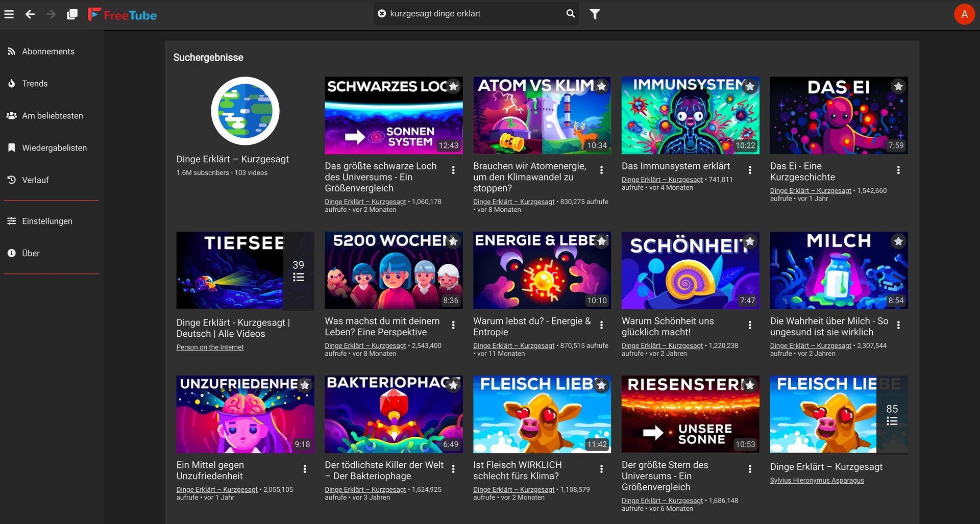Viewport: 980px width, 524px height.
Task: Favorite the Schwarzes Loch video via star
Action: tap(453, 87)
